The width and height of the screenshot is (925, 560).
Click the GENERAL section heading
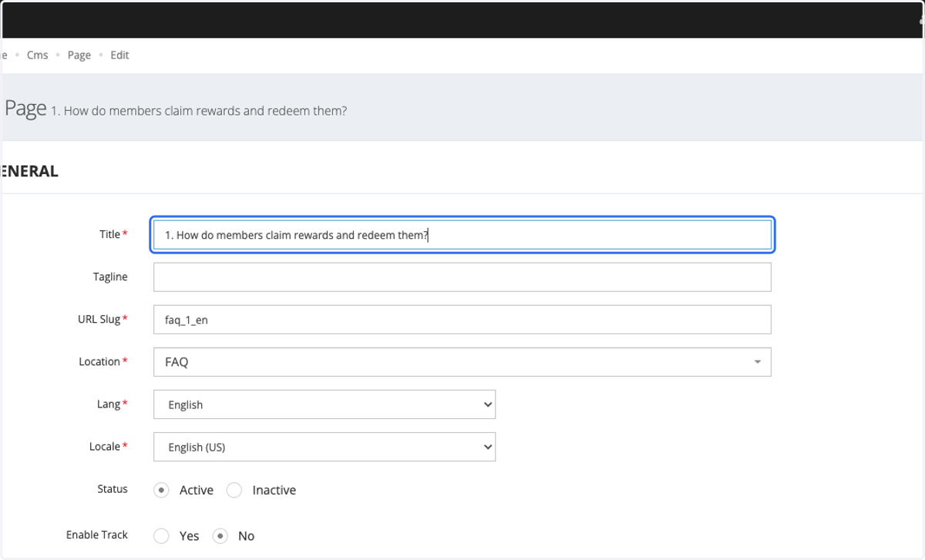coord(29,171)
